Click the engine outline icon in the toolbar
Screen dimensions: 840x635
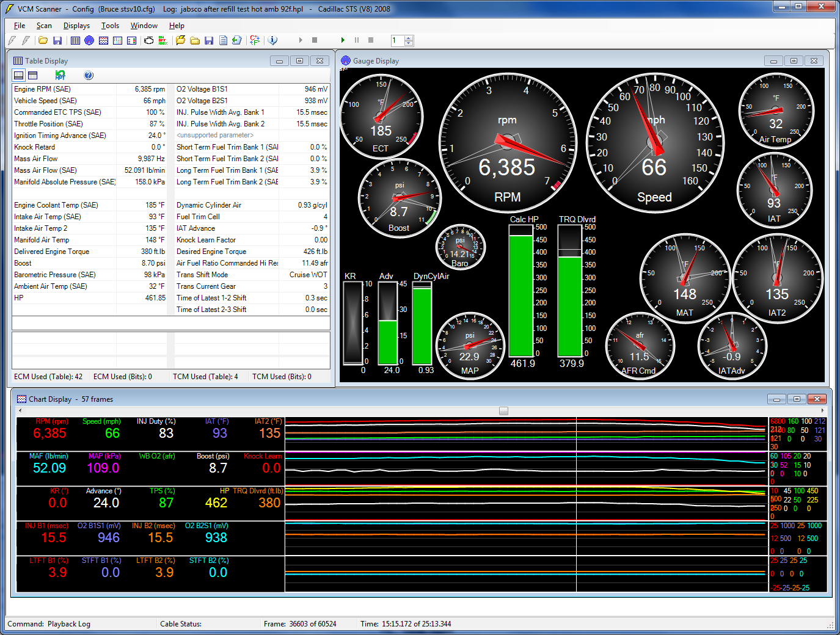click(x=148, y=40)
